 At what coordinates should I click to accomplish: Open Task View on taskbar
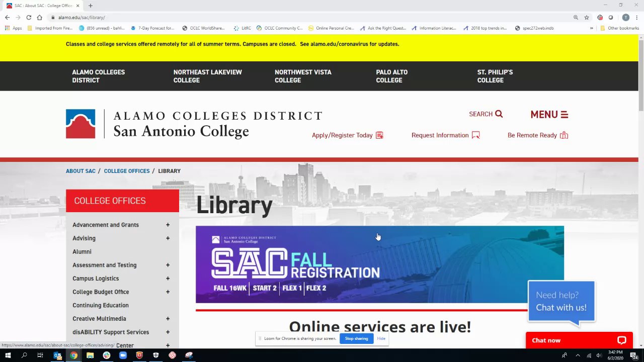click(x=40, y=355)
